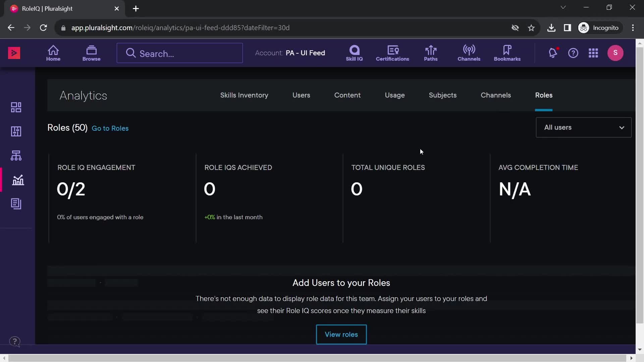Open Skill IQ page
644x362 pixels.
tap(354, 53)
